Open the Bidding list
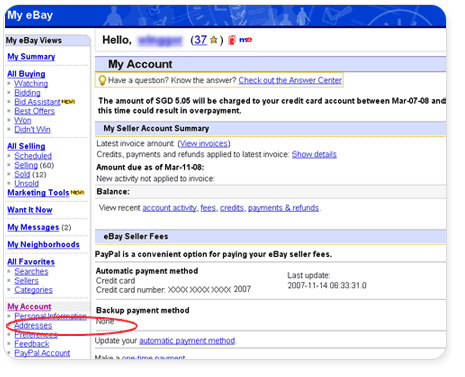The height and width of the screenshot is (377, 465). (x=27, y=93)
